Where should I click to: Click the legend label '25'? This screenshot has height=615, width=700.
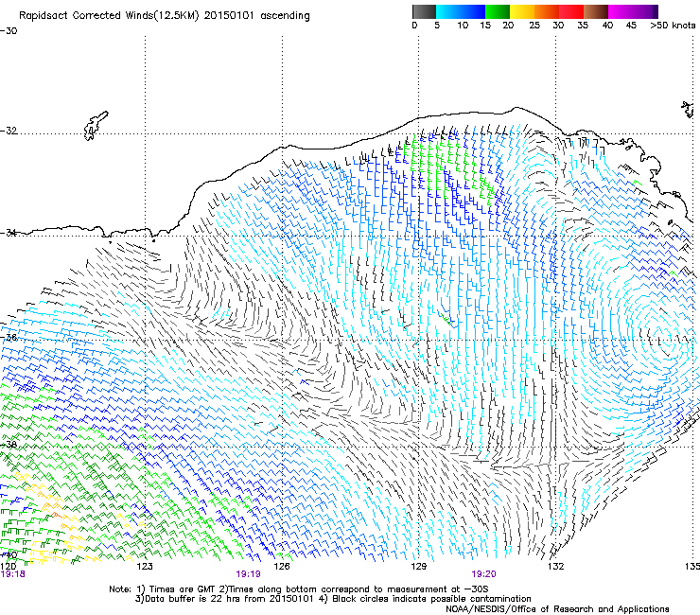(534, 26)
